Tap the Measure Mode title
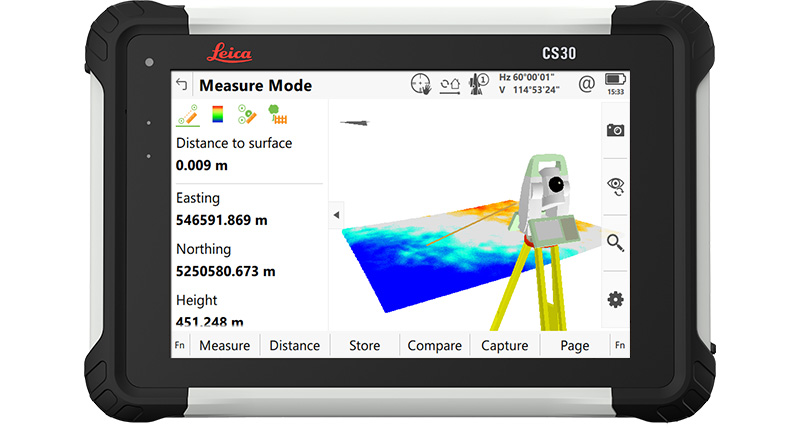 [x=255, y=85]
